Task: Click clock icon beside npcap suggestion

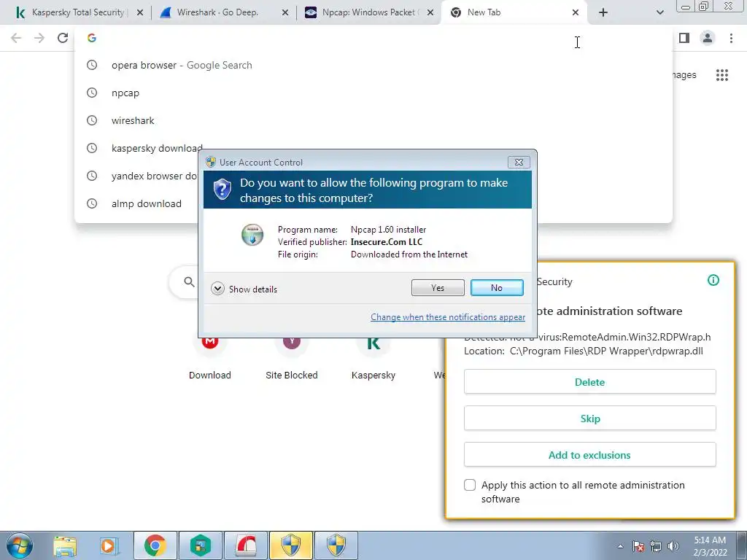Action: pyautogui.click(x=92, y=93)
